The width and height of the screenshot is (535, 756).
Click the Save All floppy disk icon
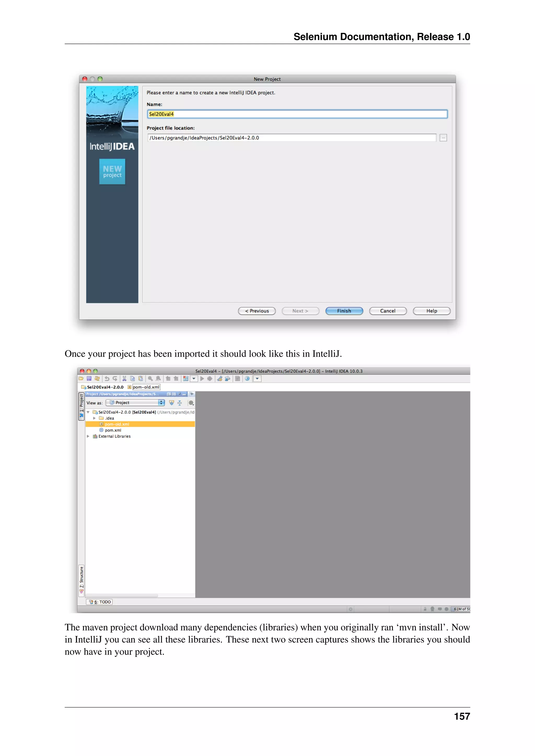tap(89, 379)
